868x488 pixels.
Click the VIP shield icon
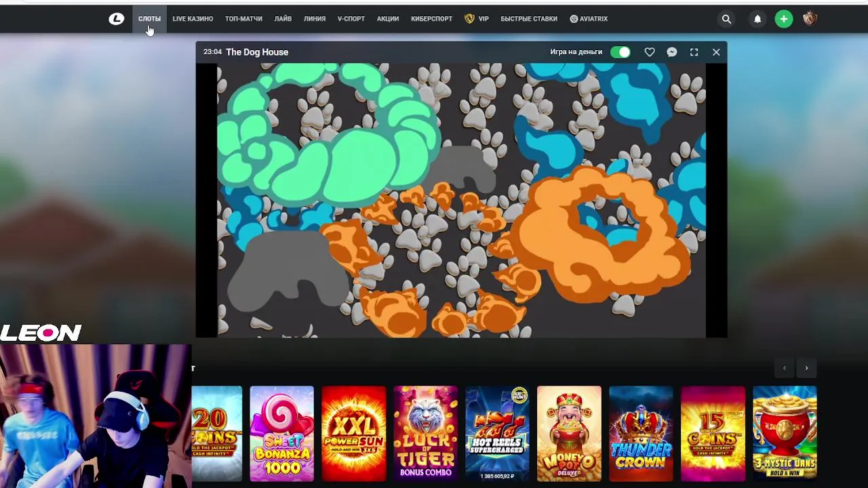pos(469,19)
